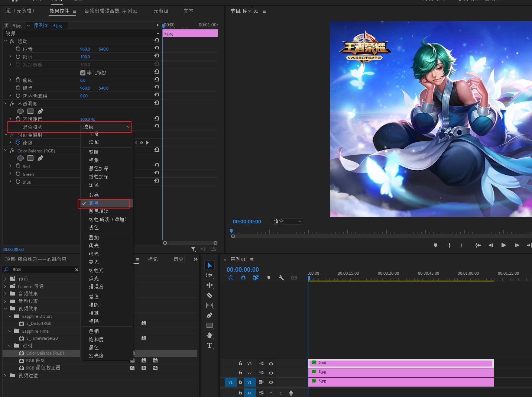This screenshot has width=532, height=397.
Task: Clear the RGB search field
Action: click(77, 269)
